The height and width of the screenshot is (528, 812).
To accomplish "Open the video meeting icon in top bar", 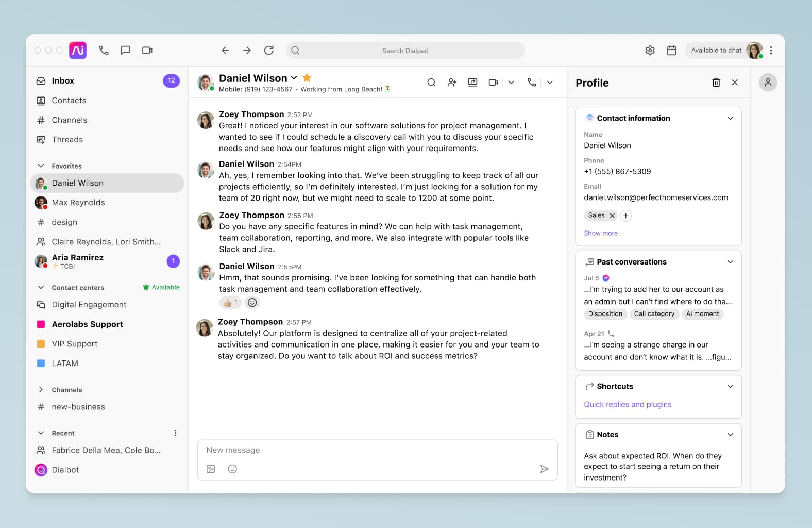I will (x=147, y=51).
